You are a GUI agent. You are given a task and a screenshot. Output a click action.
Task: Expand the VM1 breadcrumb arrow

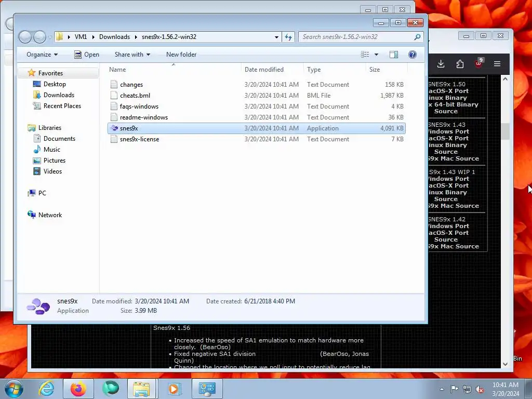[x=94, y=37]
